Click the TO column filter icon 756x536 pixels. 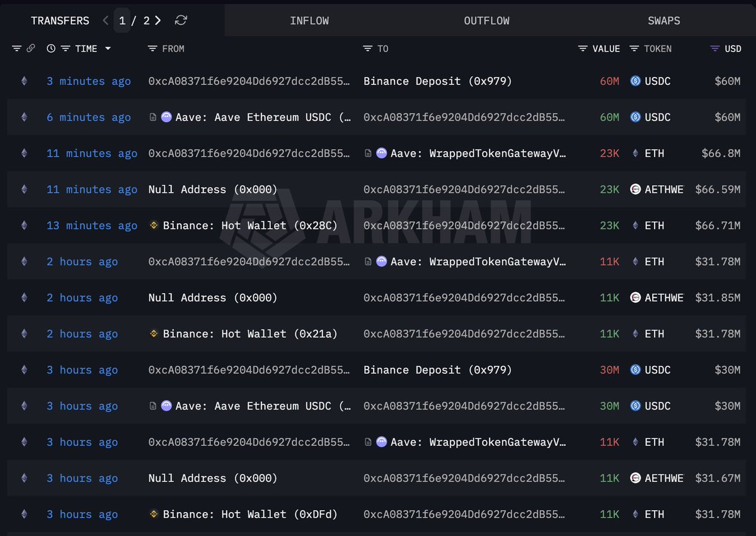click(x=369, y=48)
